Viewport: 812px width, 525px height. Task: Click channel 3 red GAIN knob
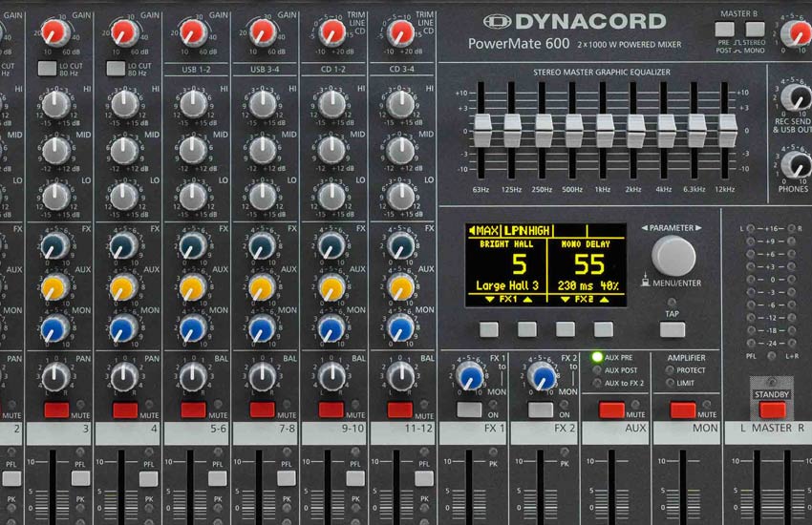coord(55,33)
